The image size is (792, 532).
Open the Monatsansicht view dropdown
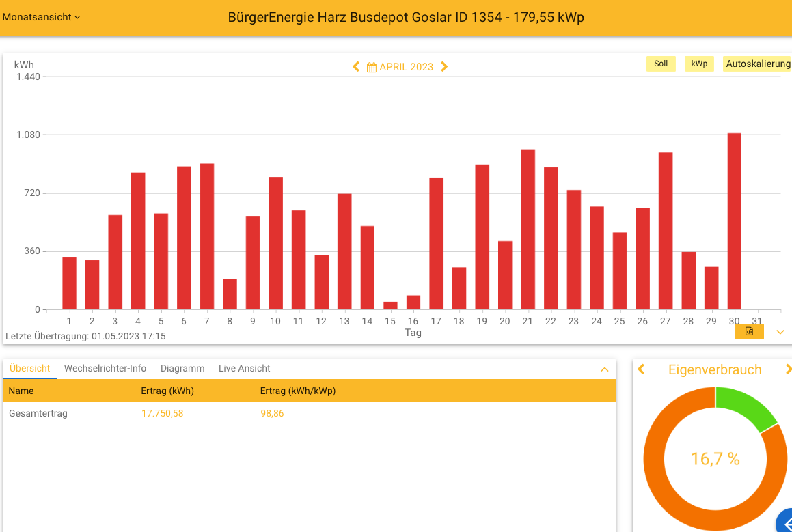click(42, 17)
